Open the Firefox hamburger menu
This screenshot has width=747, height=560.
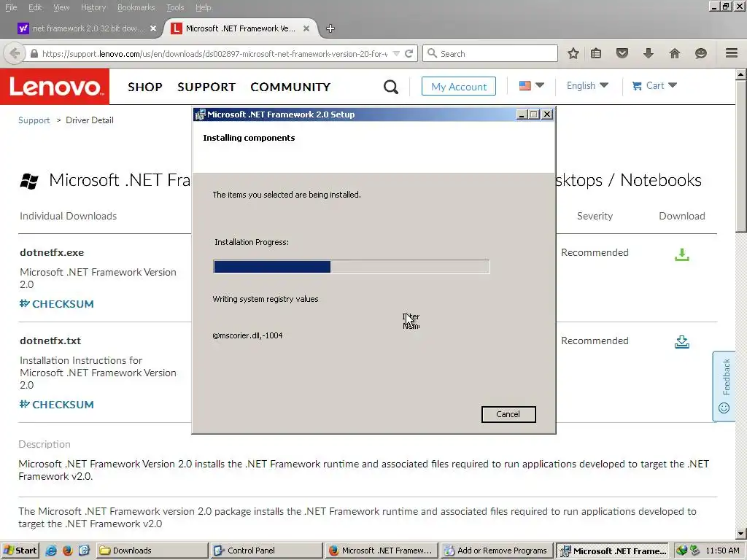coord(732,52)
